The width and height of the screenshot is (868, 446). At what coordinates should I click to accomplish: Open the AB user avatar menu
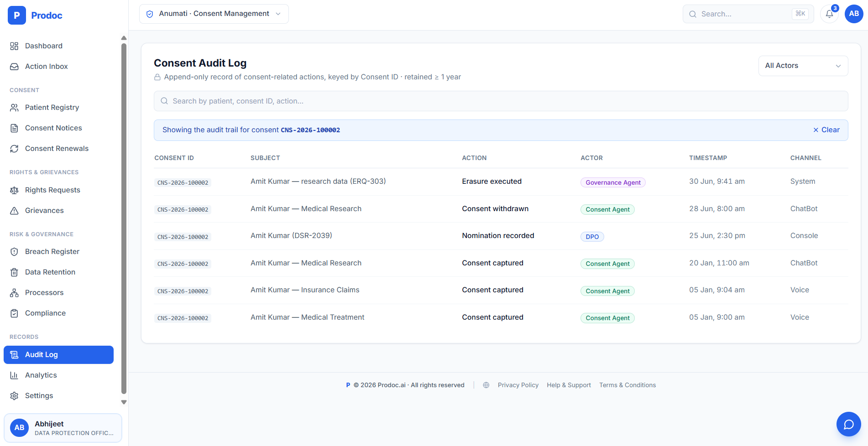pyautogui.click(x=854, y=14)
